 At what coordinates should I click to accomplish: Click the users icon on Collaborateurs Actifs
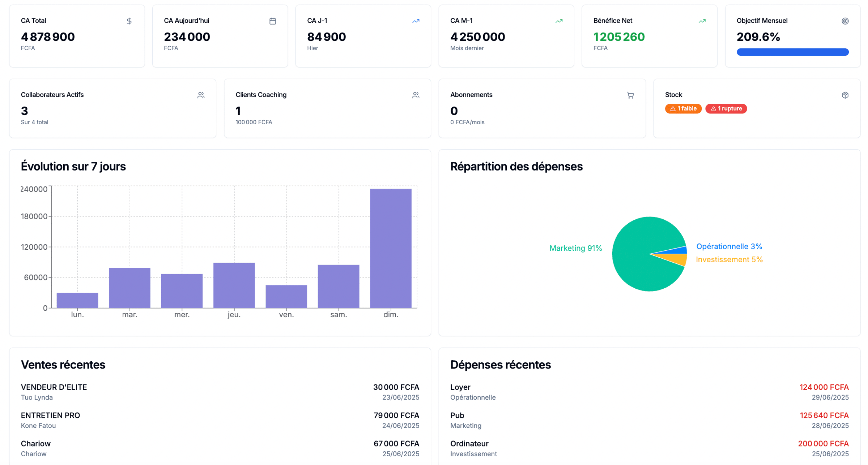pyautogui.click(x=201, y=95)
